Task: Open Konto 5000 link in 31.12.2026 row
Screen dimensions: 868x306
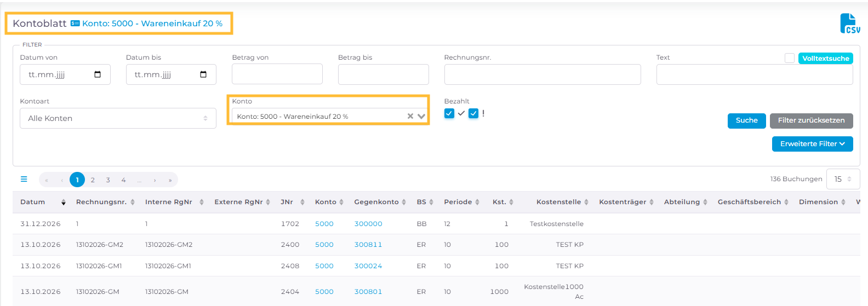Action: (x=324, y=224)
